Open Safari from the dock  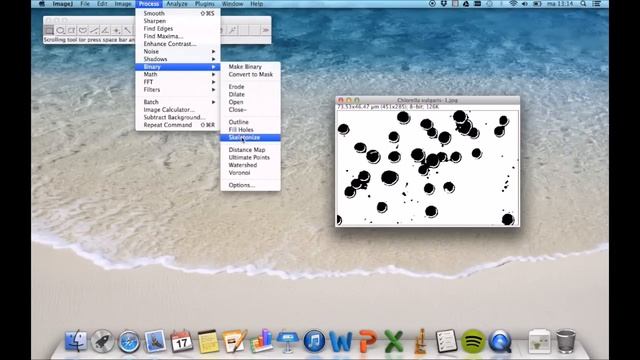pyautogui.click(x=129, y=341)
